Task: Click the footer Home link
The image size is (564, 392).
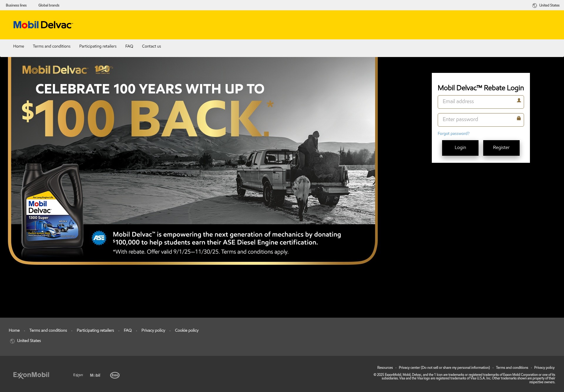Action: pos(14,330)
